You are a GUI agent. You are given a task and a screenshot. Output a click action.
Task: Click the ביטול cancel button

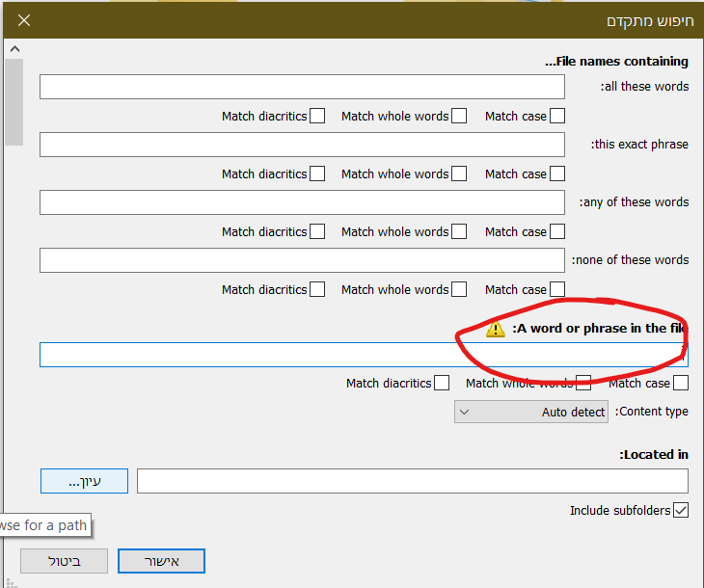(65, 561)
